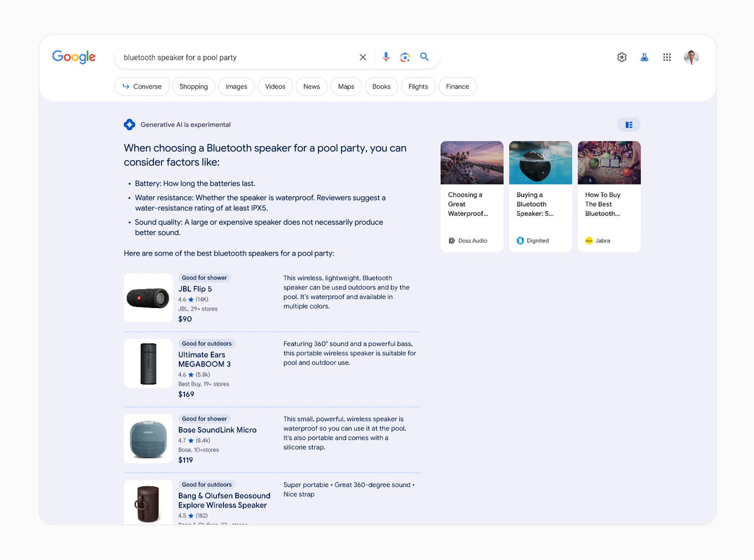Switch to the Shopping filter
754x560 pixels.
point(194,86)
